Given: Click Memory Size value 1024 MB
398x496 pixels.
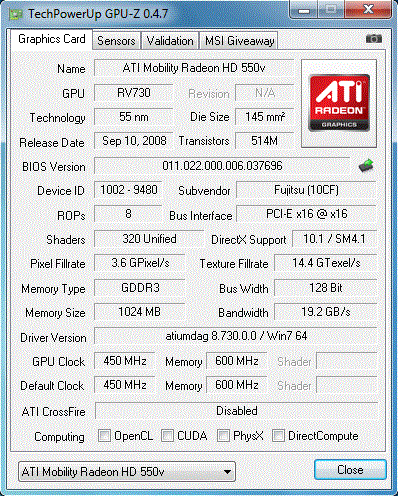Looking at the screenshot, I should click(x=140, y=312).
